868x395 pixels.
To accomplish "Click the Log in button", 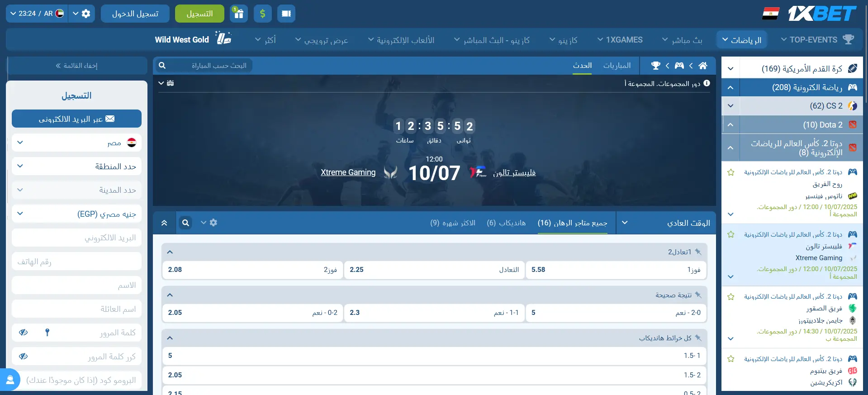I will [x=135, y=14].
